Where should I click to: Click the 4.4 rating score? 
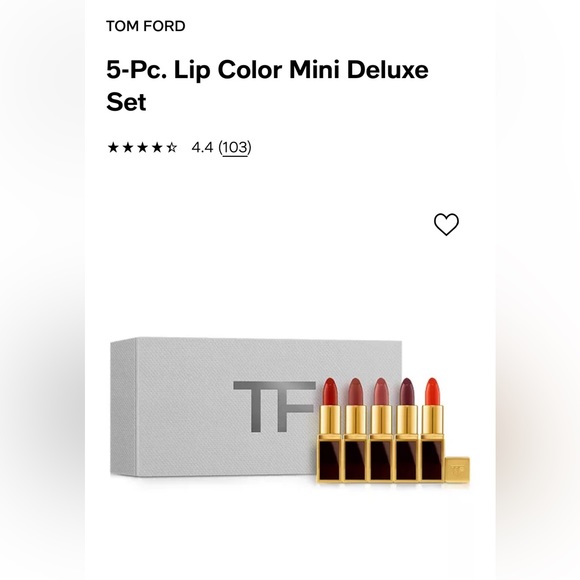[x=202, y=148]
